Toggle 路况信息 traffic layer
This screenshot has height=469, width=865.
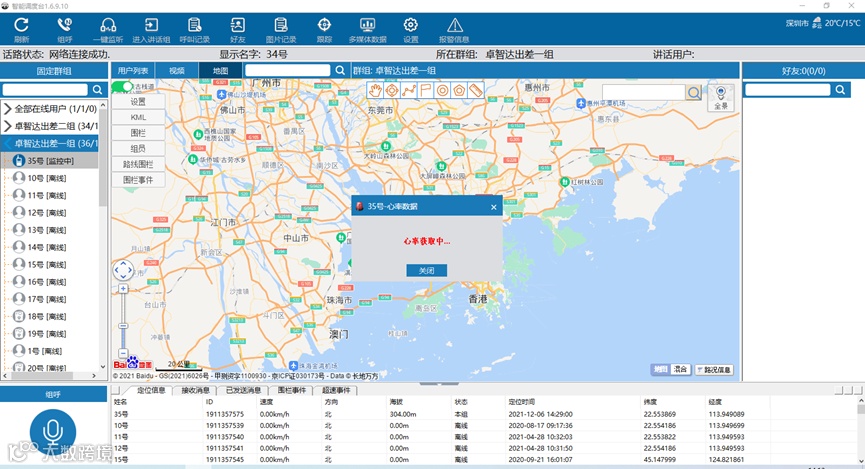click(x=714, y=370)
